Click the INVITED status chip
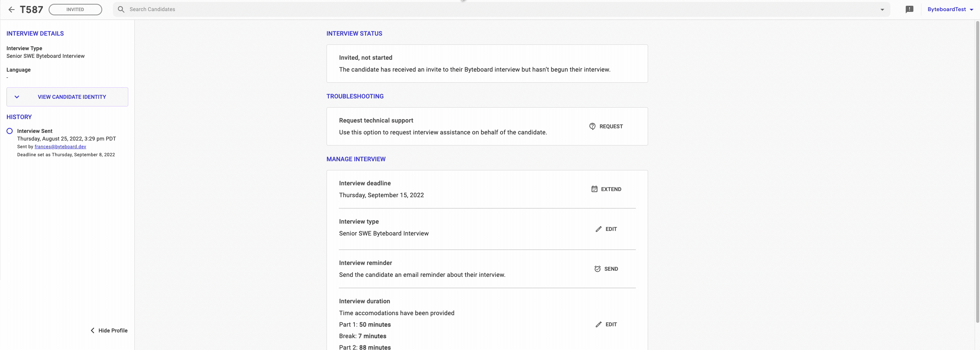 (75, 10)
